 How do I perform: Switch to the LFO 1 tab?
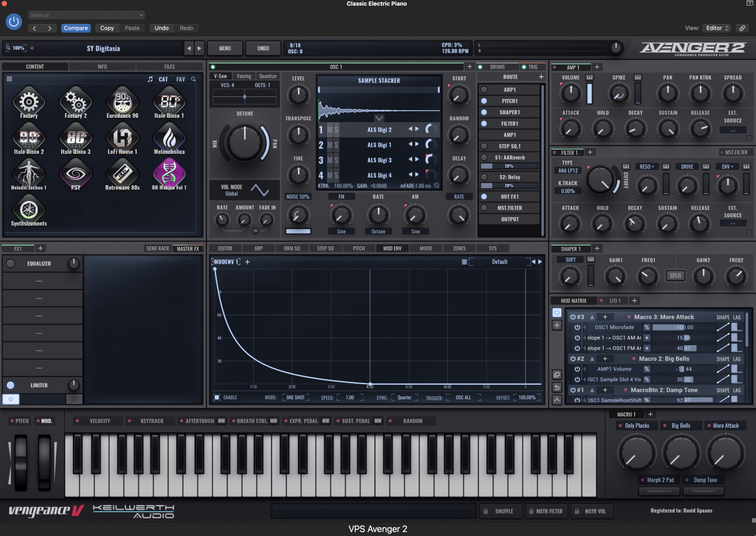[614, 300]
